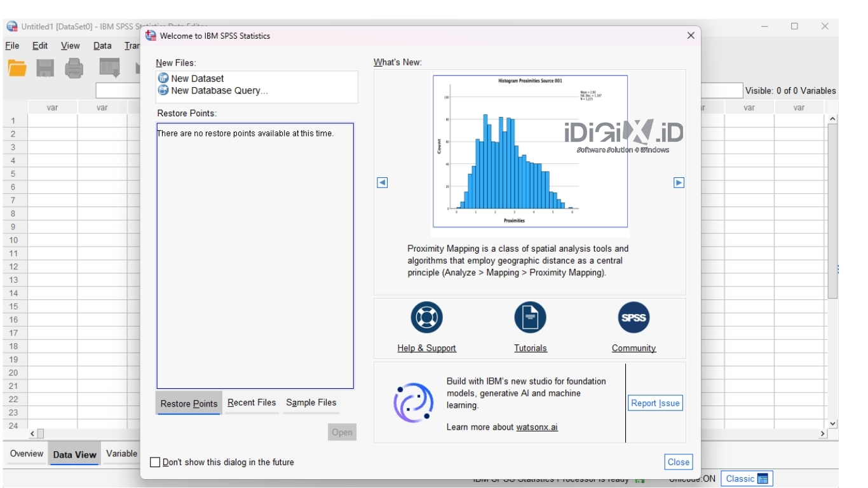Open the Community link

pyautogui.click(x=634, y=348)
